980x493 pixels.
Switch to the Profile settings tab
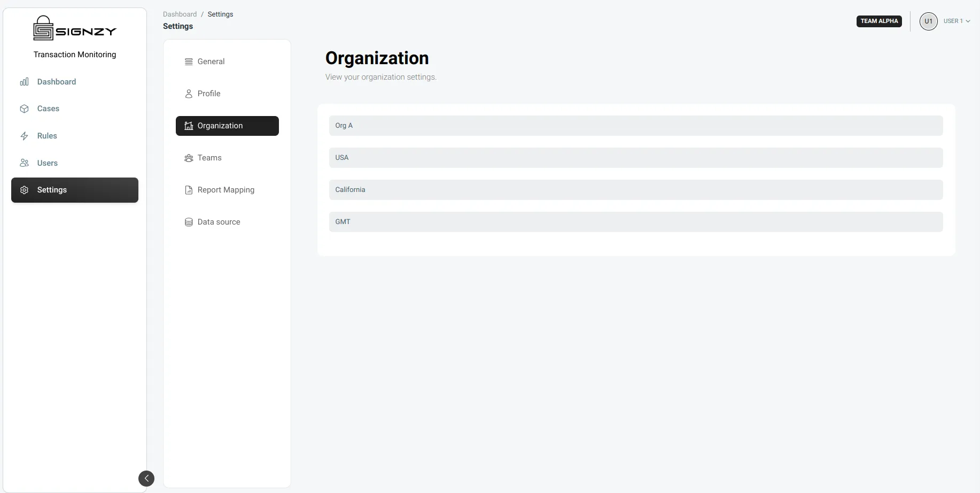coord(227,94)
